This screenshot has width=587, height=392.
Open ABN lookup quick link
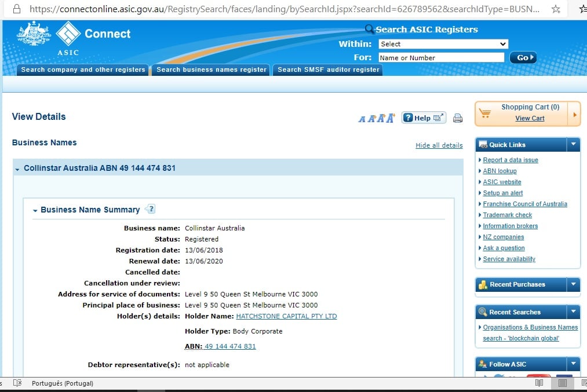pyautogui.click(x=500, y=171)
